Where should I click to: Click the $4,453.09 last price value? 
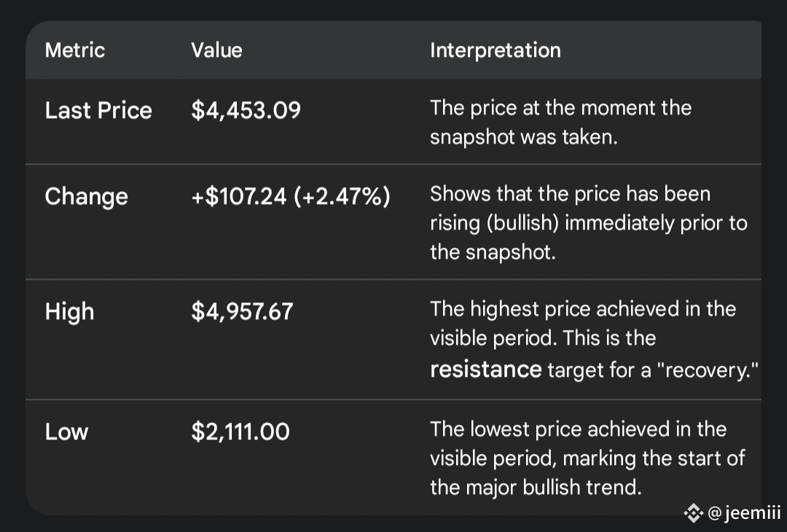[246, 111]
